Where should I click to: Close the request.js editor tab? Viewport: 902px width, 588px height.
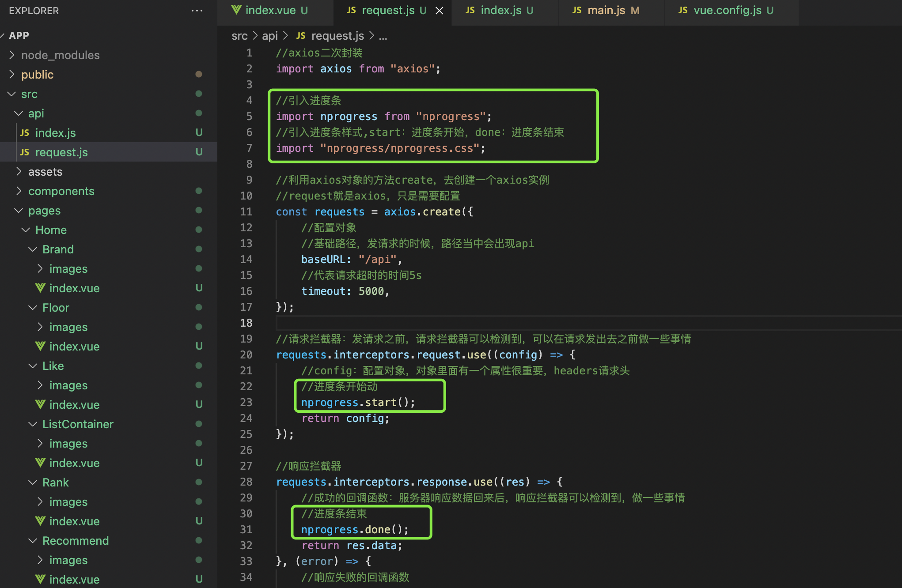point(439,11)
